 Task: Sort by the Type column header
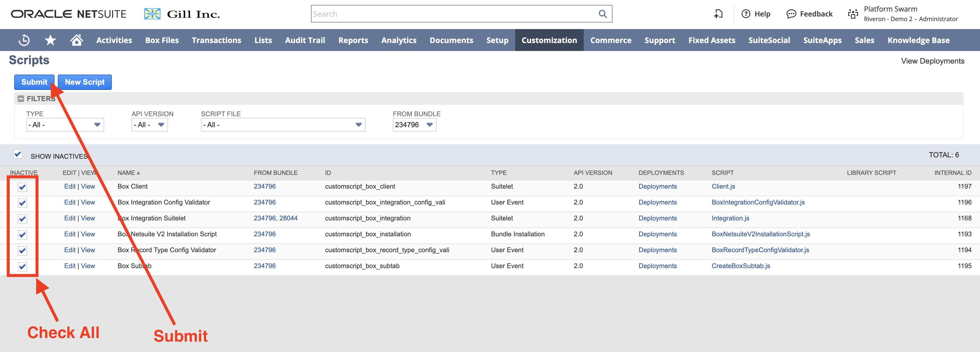[x=498, y=173]
